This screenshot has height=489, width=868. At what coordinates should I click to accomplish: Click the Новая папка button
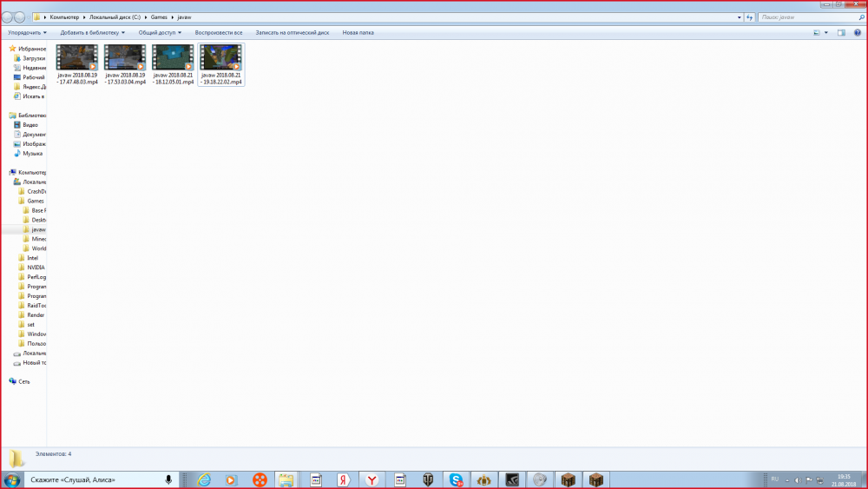358,33
